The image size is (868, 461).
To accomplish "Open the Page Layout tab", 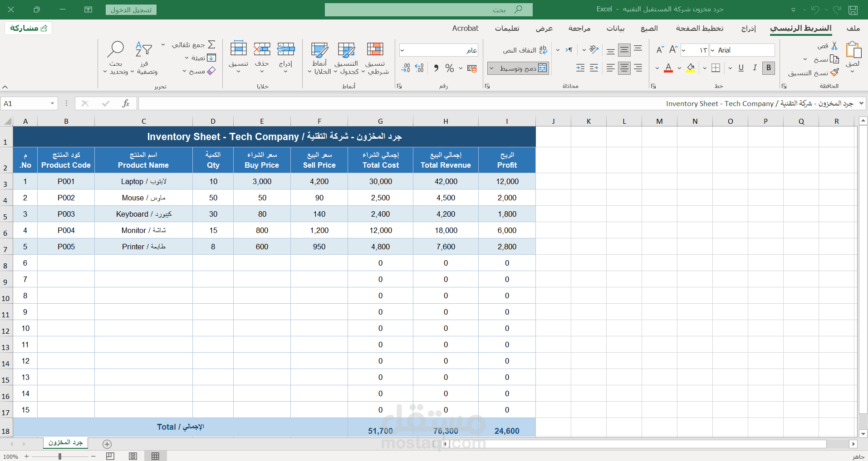I will click(700, 28).
